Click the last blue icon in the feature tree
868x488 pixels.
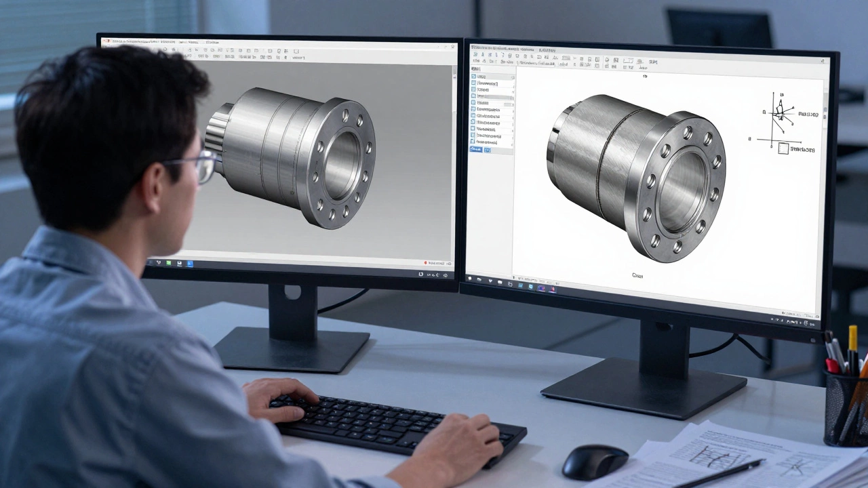[x=473, y=140]
